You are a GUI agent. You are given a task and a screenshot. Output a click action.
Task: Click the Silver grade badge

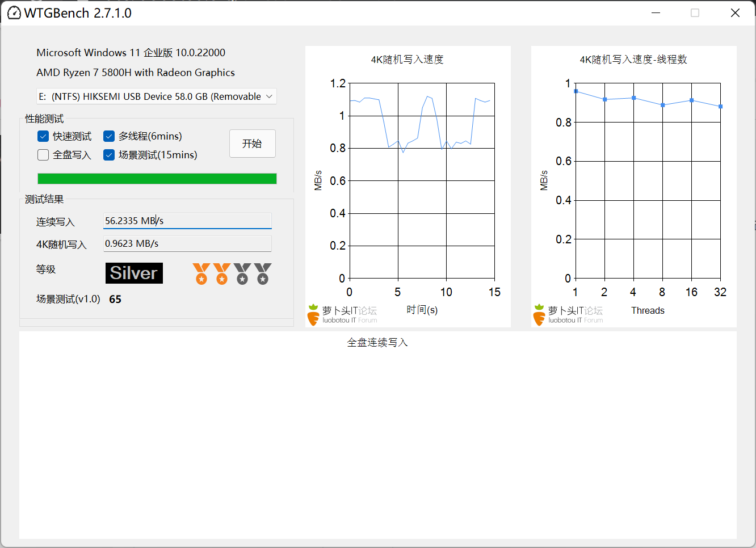click(134, 273)
